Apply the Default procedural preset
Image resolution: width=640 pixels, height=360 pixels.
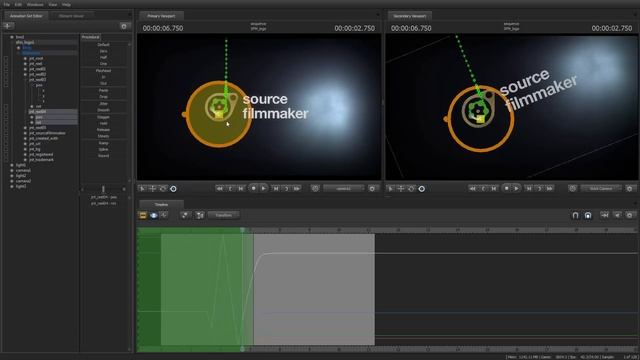pyautogui.click(x=103, y=44)
